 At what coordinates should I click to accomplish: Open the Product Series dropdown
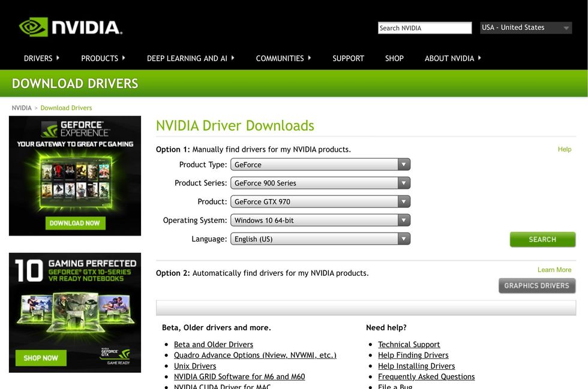click(404, 183)
